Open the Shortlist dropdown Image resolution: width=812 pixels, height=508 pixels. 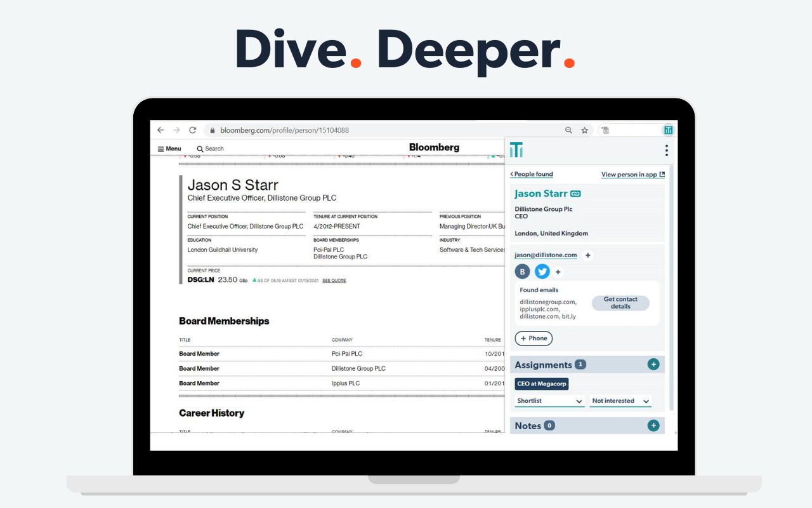coord(549,401)
